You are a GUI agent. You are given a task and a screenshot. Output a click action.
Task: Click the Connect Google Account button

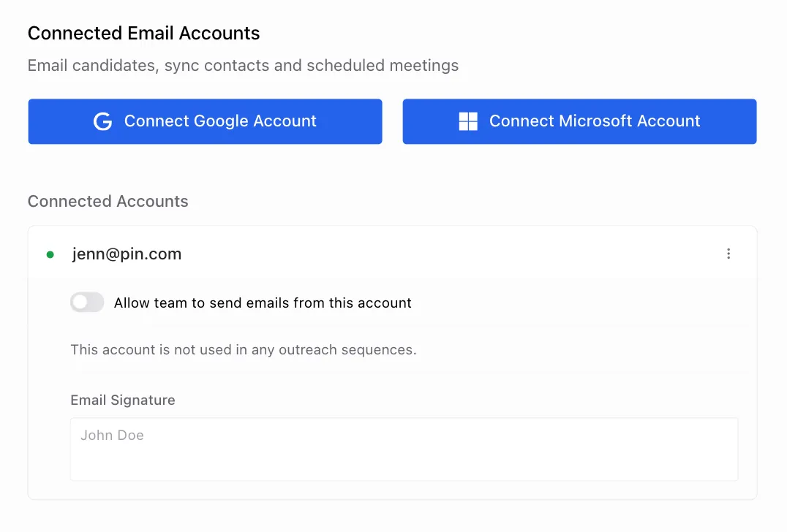205,121
